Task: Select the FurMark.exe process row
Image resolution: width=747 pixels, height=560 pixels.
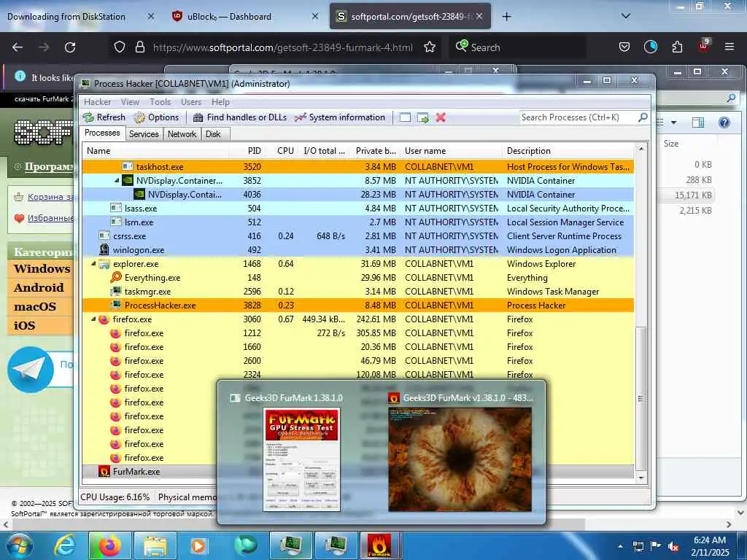Action: pyautogui.click(x=149, y=472)
